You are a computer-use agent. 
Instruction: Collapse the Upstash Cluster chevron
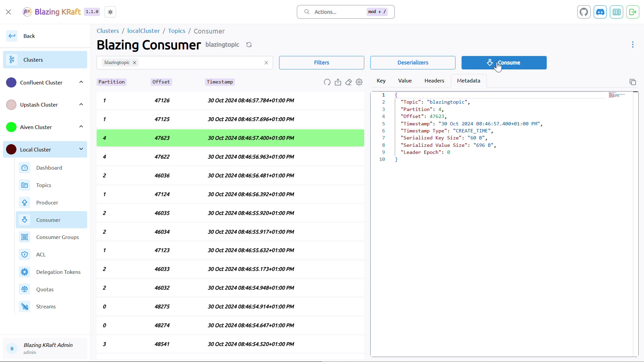pyautogui.click(x=81, y=105)
